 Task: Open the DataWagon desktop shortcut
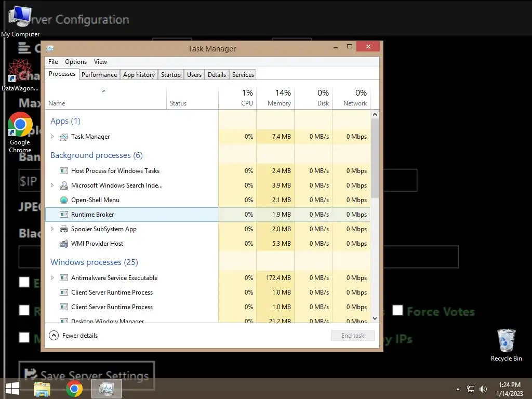20,75
